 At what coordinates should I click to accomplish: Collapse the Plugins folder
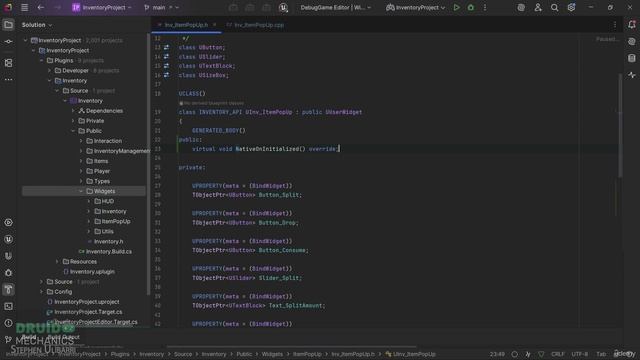pyautogui.click(x=41, y=60)
